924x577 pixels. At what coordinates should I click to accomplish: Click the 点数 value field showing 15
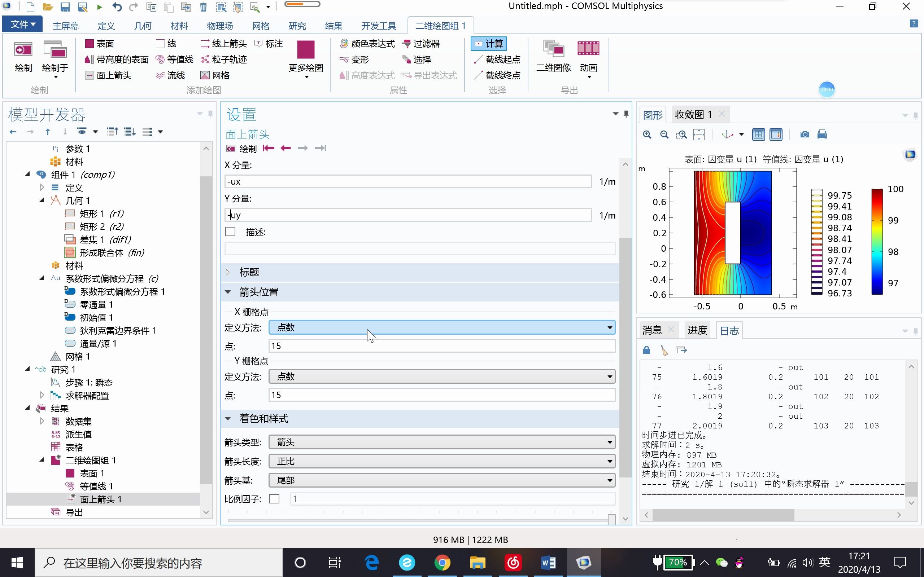(441, 345)
